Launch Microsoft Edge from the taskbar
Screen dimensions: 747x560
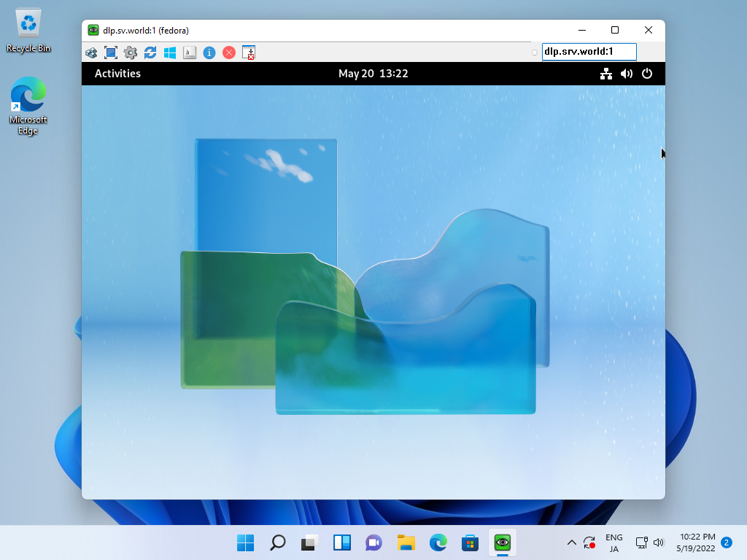[438, 542]
